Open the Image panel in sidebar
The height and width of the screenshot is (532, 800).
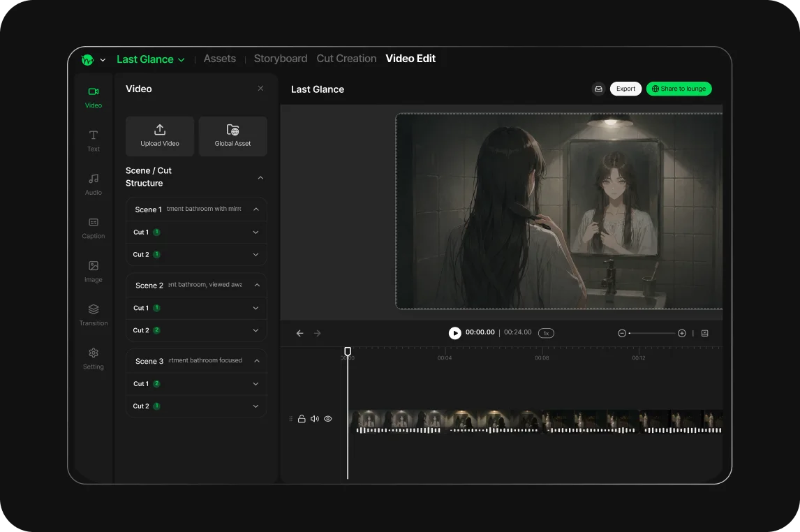[x=94, y=272]
